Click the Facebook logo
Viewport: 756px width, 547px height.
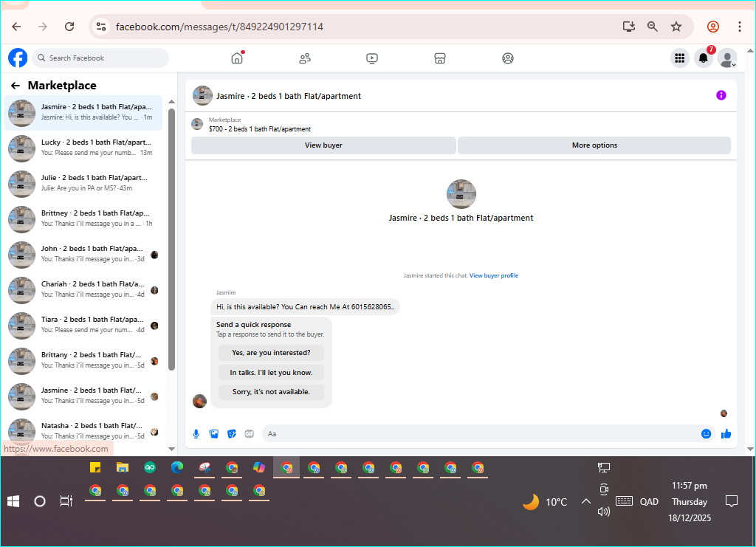click(x=18, y=58)
